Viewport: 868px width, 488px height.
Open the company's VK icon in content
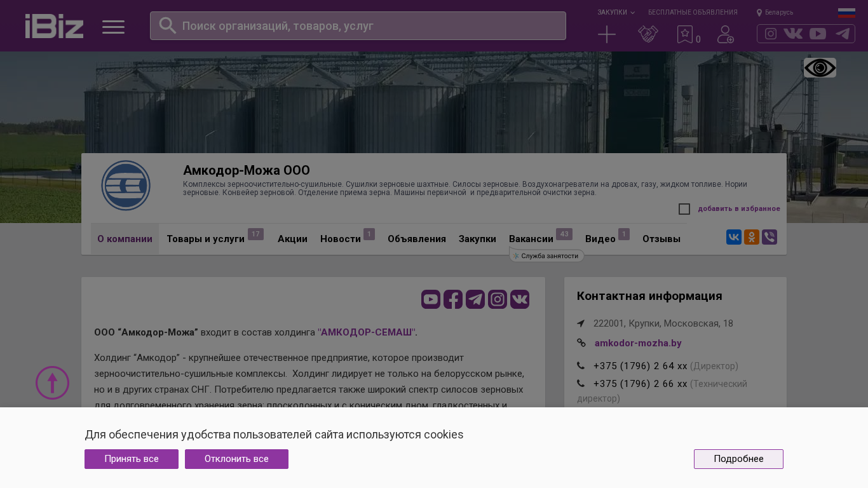point(520,299)
